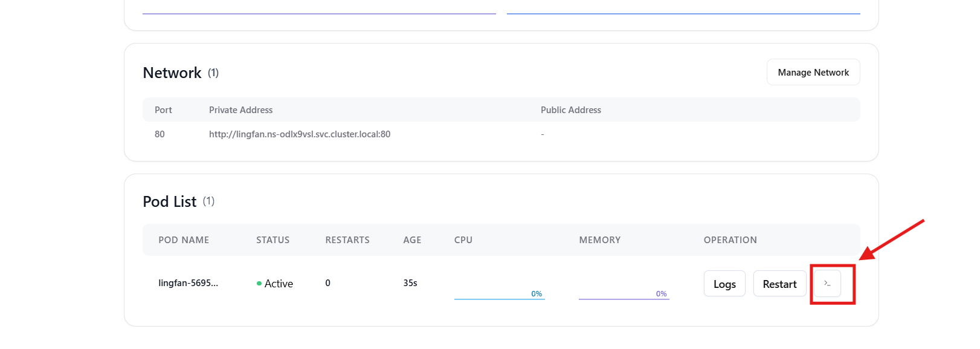Restart the lingfan pod
Screen dimensions: 980x349
(x=779, y=284)
